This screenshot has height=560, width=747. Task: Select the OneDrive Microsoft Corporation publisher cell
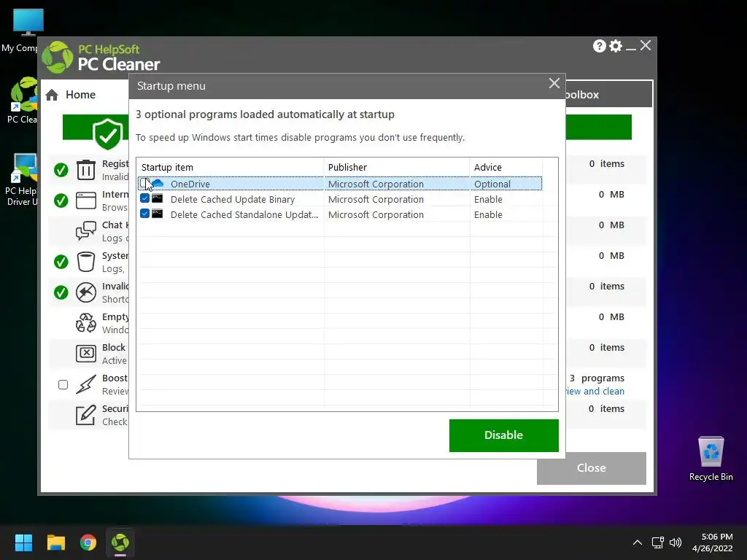coord(376,184)
